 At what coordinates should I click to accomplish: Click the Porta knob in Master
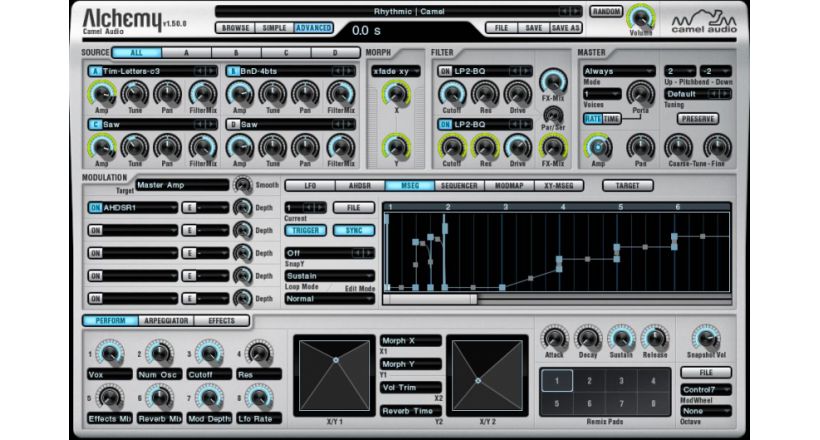click(640, 94)
